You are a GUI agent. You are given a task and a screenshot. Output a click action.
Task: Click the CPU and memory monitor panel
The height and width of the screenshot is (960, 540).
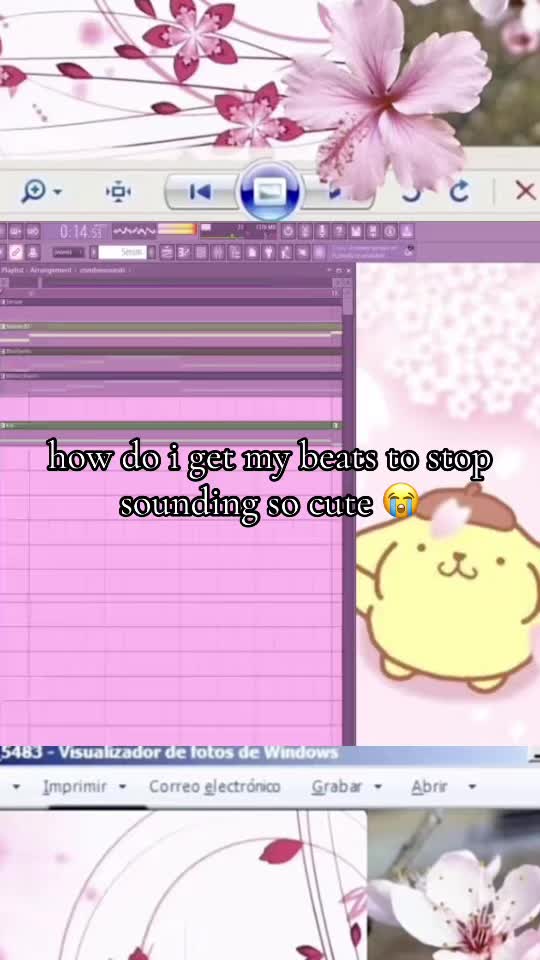point(238,231)
